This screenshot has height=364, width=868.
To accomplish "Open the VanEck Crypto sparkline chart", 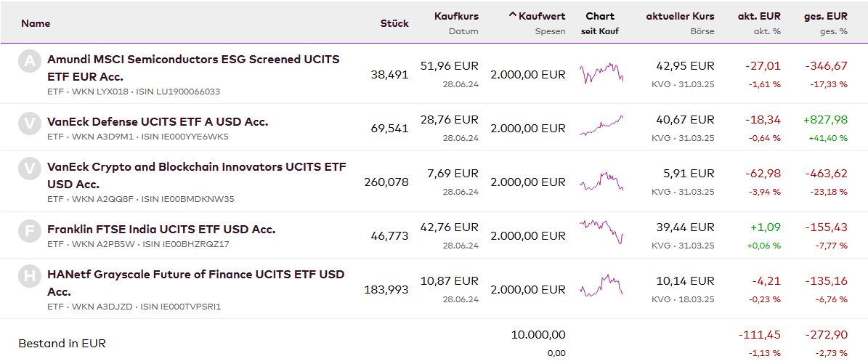I will click(601, 182).
